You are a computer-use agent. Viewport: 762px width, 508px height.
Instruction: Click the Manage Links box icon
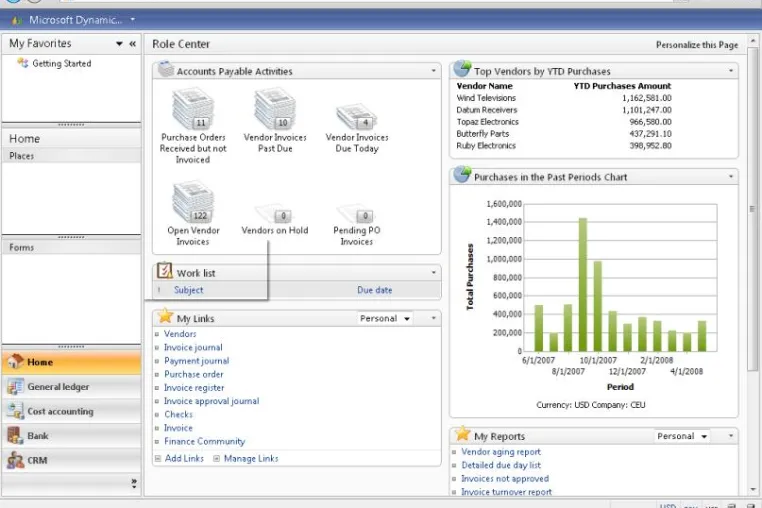[217, 458]
